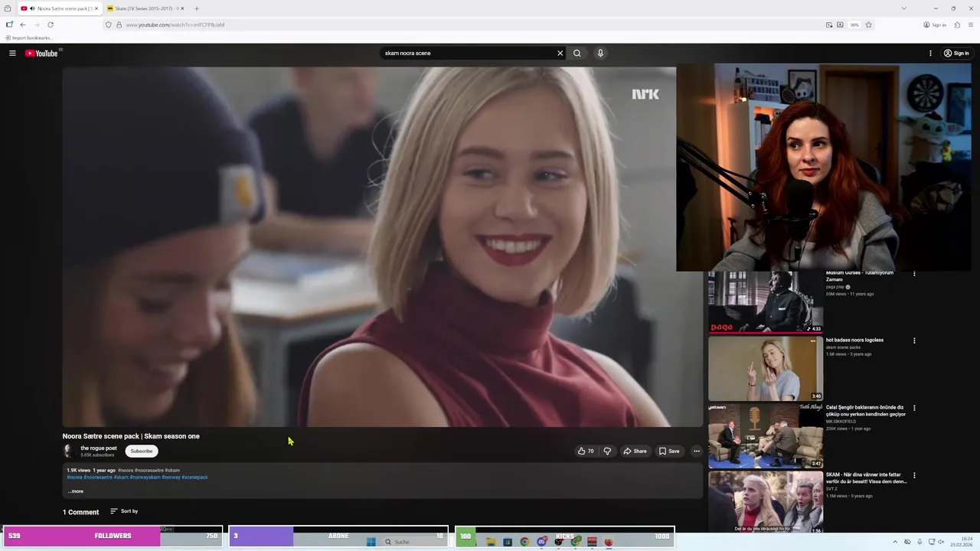Open tracking protection shield icon
The height and width of the screenshot is (551, 980).
coord(109,24)
